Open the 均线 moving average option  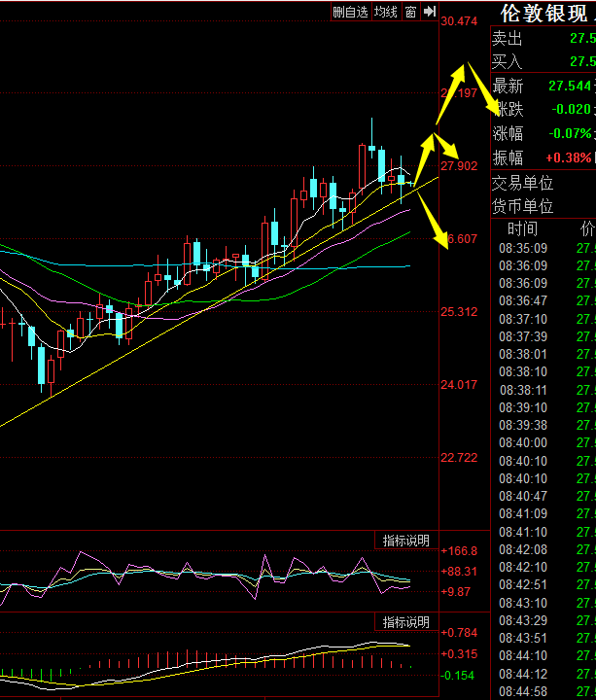point(386,12)
